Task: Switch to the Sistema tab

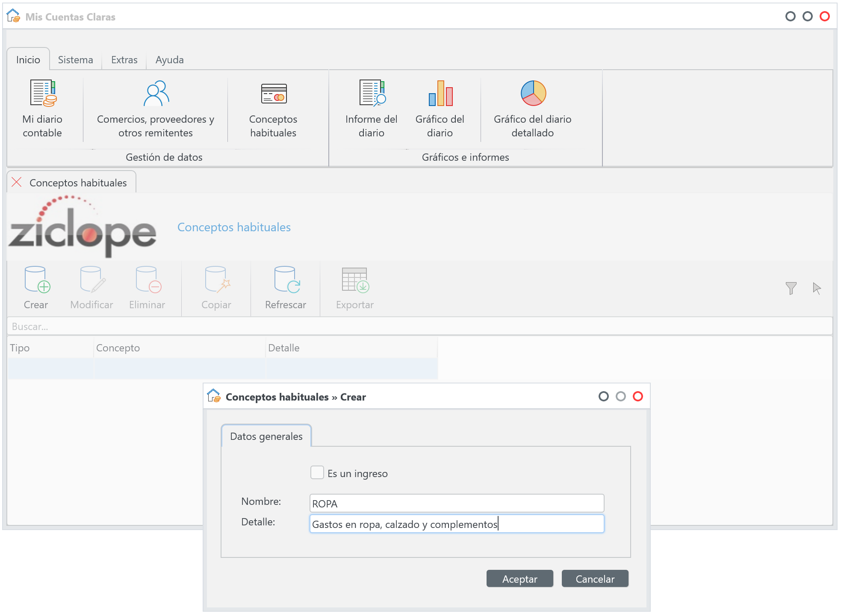Action: coord(75,60)
